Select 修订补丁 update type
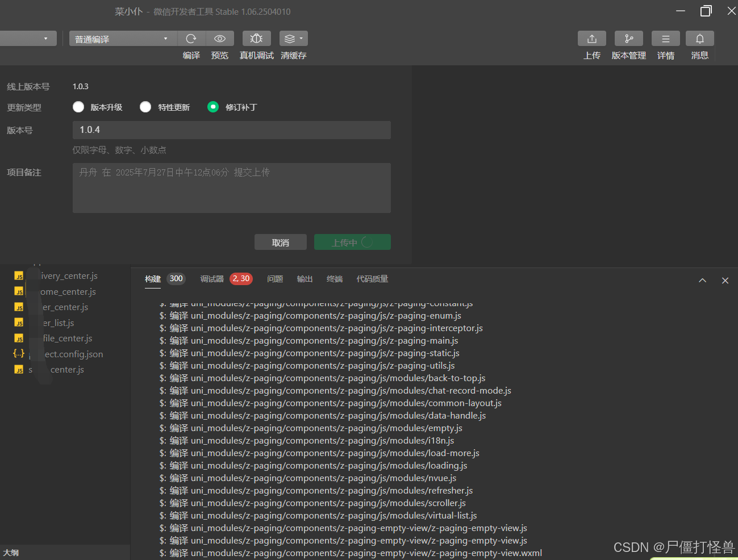The width and height of the screenshot is (738, 560). pyautogui.click(x=213, y=107)
